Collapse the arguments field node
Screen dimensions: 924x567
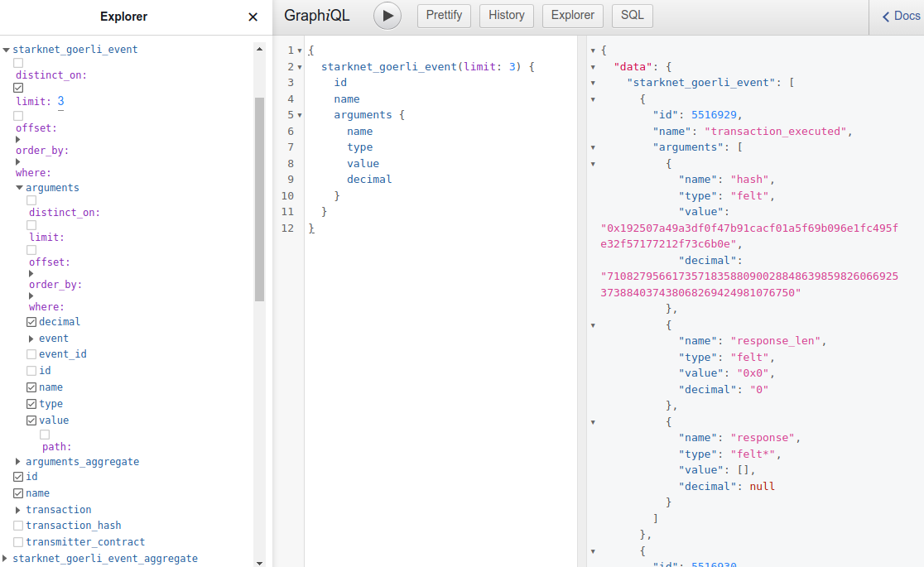tap(19, 188)
